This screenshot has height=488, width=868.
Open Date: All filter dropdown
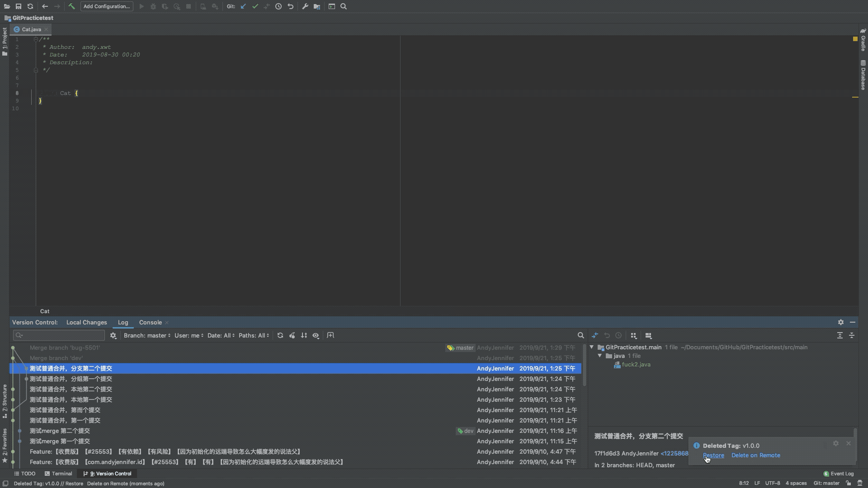pyautogui.click(x=221, y=335)
